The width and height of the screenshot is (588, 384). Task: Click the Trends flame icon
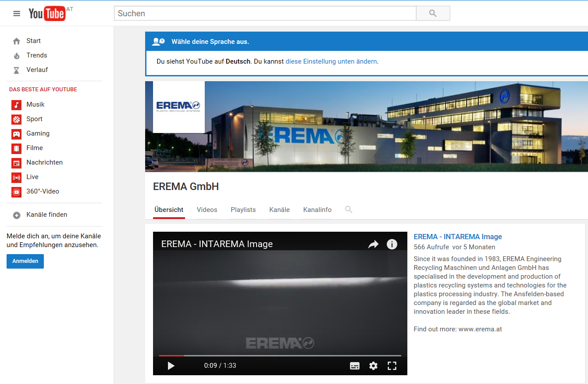[17, 56]
